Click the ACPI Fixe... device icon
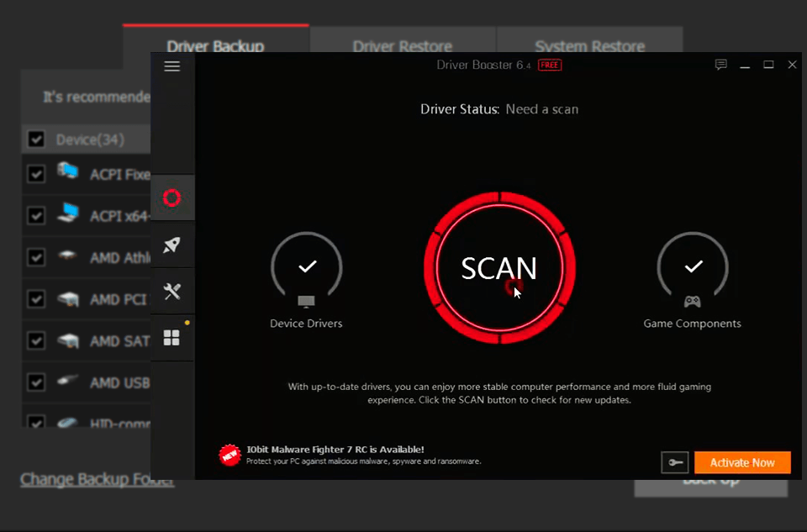 [x=68, y=171]
